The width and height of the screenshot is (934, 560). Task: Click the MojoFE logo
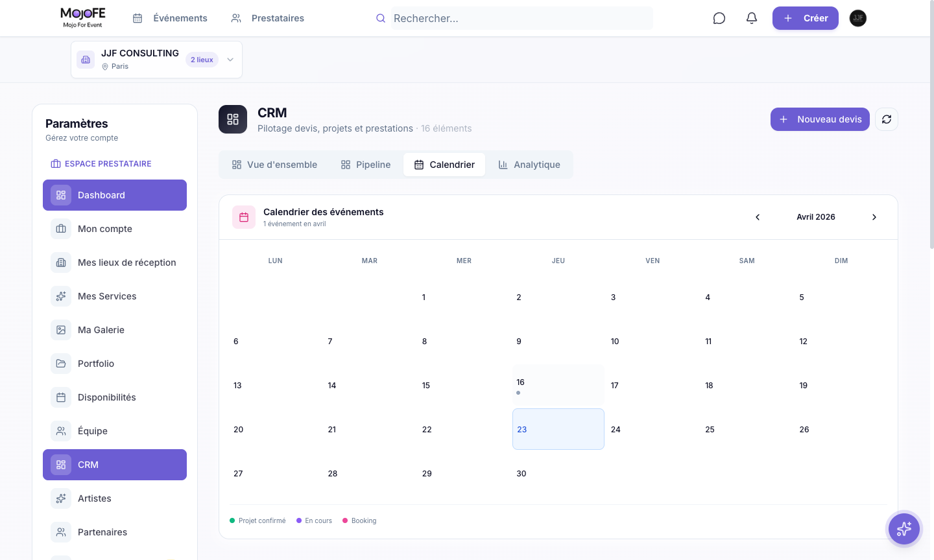tap(83, 17)
